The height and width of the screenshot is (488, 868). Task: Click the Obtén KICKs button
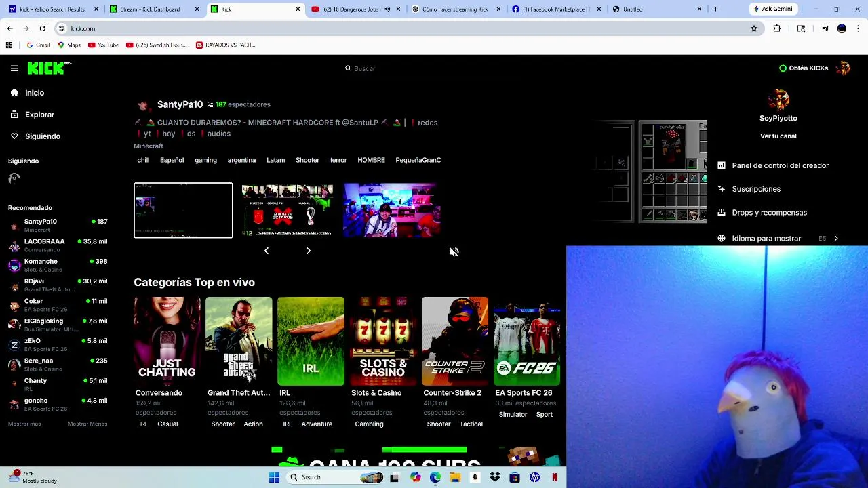tap(804, 68)
